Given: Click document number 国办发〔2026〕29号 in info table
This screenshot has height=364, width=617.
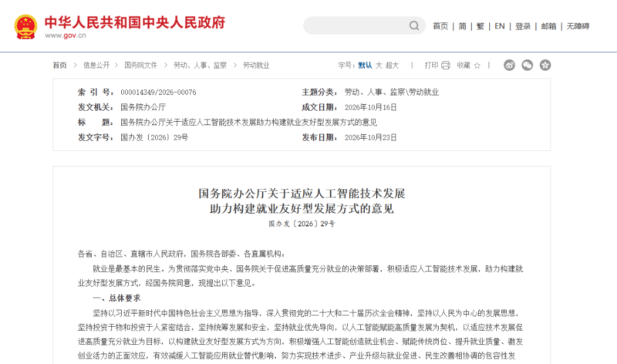Looking at the screenshot, I should click(154, 138).
